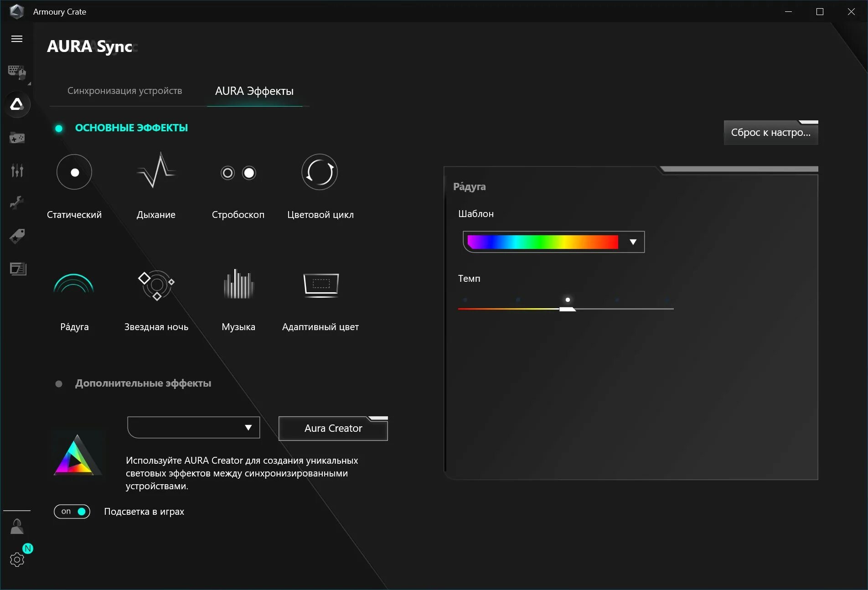This screenshot has width=868, height=590.
Task: Open the sliders scenario profiles icon
Action: [x=17, y=170]
